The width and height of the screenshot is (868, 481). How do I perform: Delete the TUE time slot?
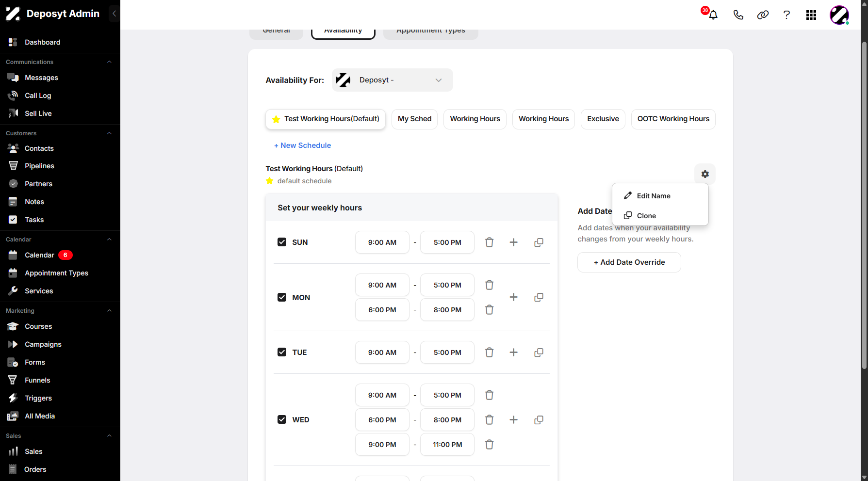[490, 353]
